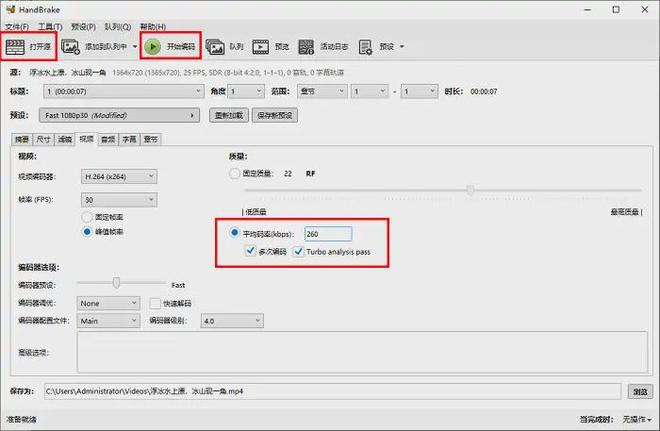Switch to the 尺寸 (Dimensions) tab

pos(43,139)
